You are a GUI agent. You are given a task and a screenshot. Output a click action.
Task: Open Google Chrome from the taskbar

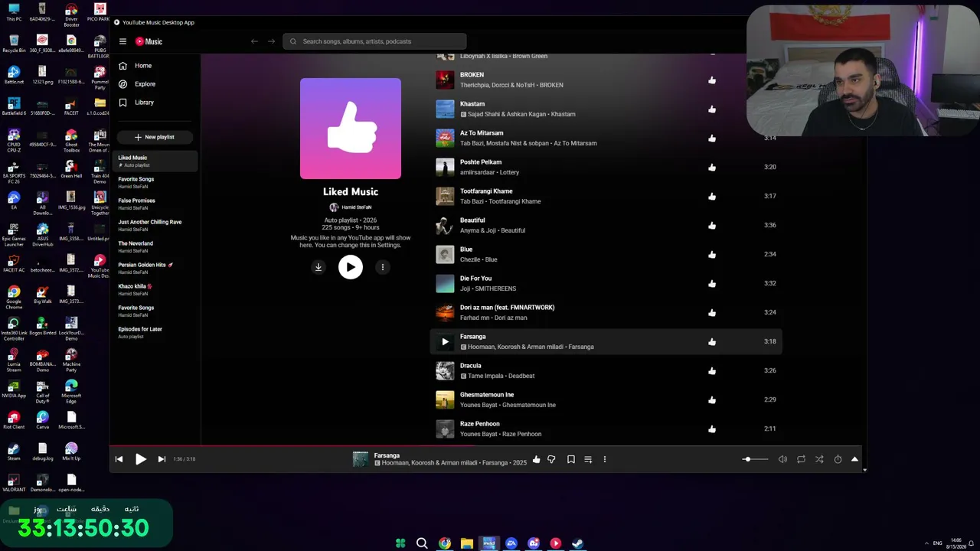pyautogui.click(x=445, y=543)
